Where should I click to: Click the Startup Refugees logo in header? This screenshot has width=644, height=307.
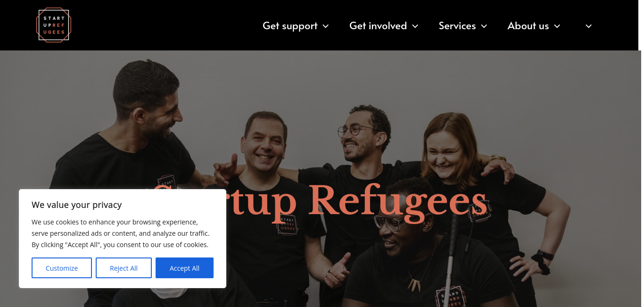pos(54,25)
